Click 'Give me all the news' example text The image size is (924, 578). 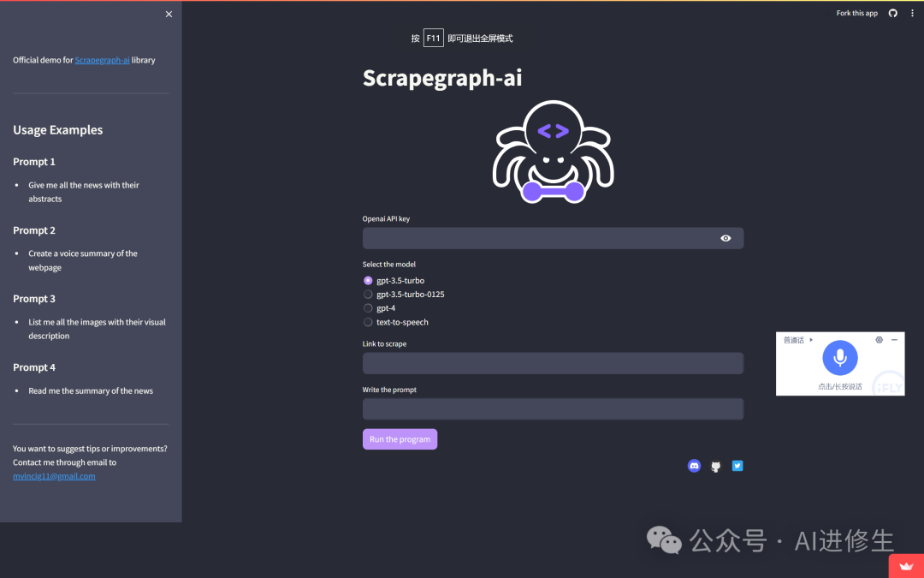(x=84, y=192)
